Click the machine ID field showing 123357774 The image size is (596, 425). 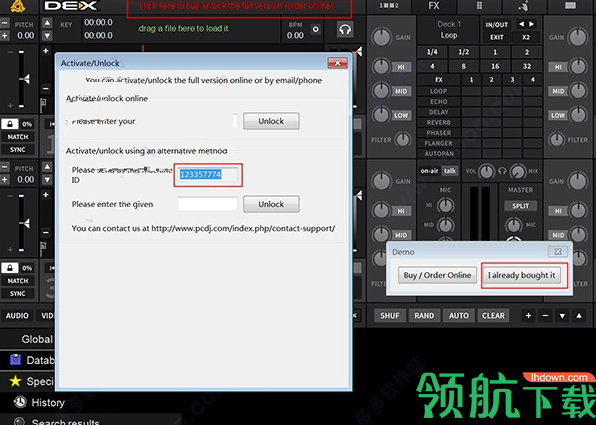[x=208, y=174]
